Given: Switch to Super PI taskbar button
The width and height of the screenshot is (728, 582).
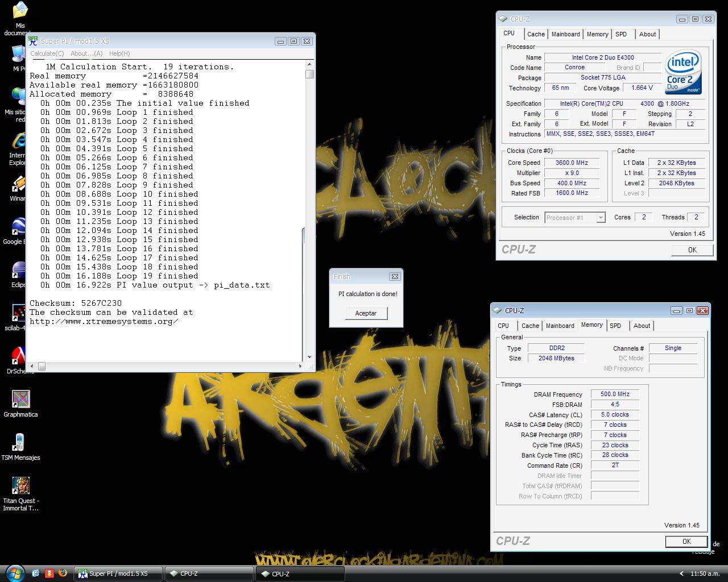Looking at the screenshot, I should (118, 573).
